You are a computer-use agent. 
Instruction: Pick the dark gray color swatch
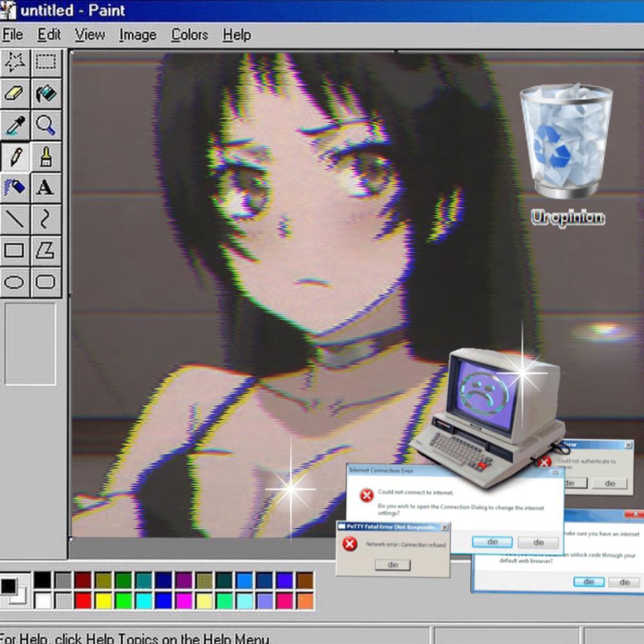click(63, 580)
